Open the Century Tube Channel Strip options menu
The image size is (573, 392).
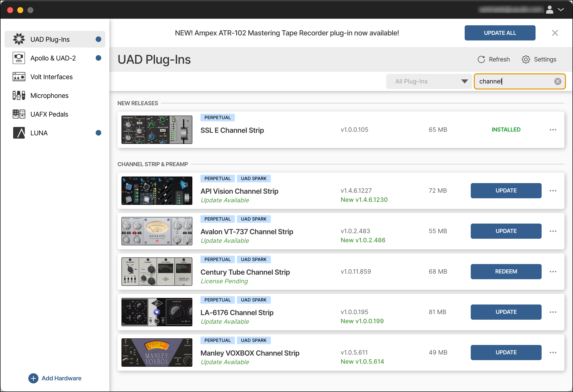coord(553,271)
